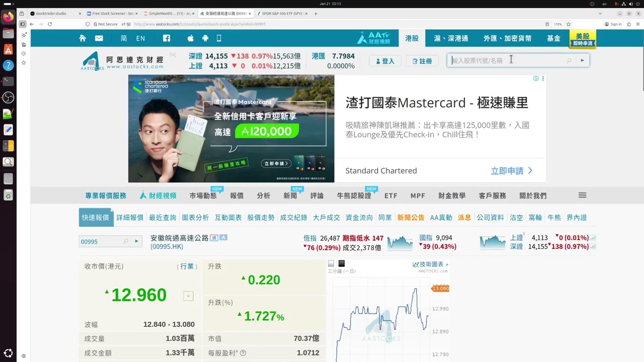The width and height of the screenshot is (644, 362).
Task: Select the 基金 top tab
Action: pos(553,38)
